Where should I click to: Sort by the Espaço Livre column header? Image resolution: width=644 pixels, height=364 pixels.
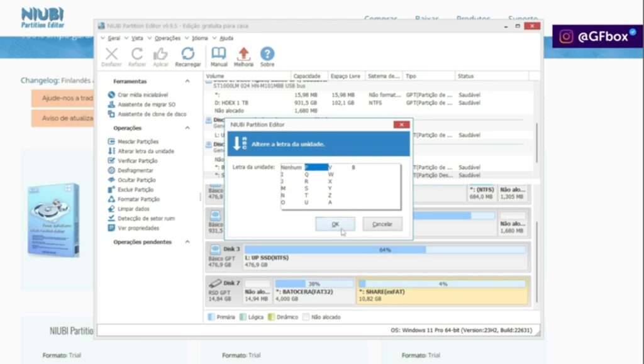pos(347,76)
